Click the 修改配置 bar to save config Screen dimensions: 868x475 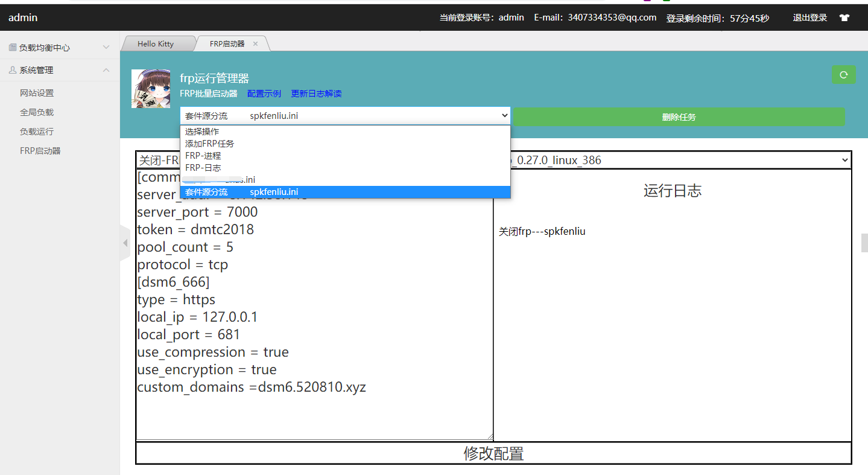tap(493, 453)
